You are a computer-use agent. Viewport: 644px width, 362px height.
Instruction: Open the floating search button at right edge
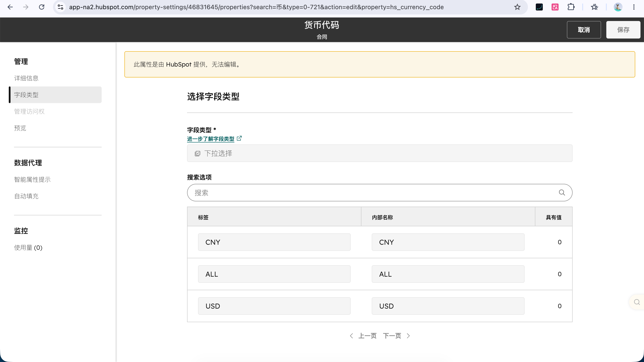637,302
